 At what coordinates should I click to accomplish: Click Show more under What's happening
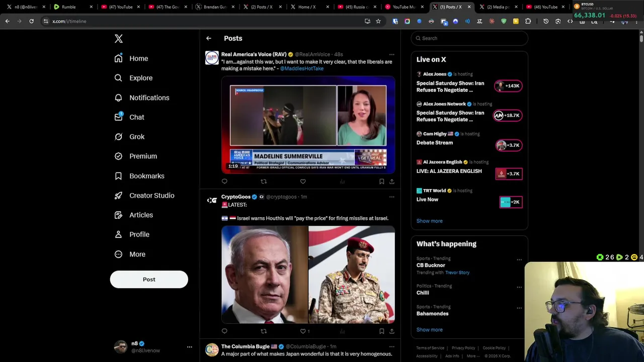point(429,330)
